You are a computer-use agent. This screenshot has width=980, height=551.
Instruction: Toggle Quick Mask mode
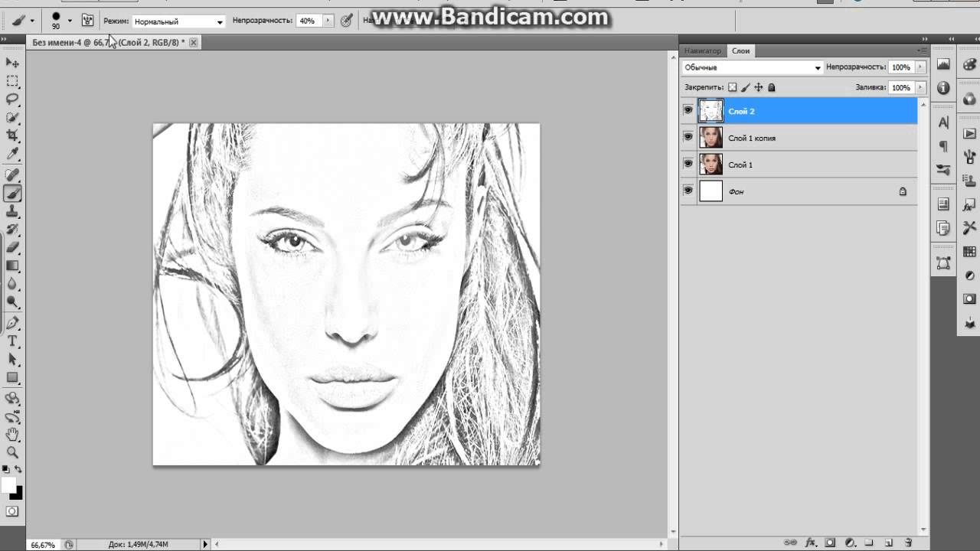[x=12, y=511]
